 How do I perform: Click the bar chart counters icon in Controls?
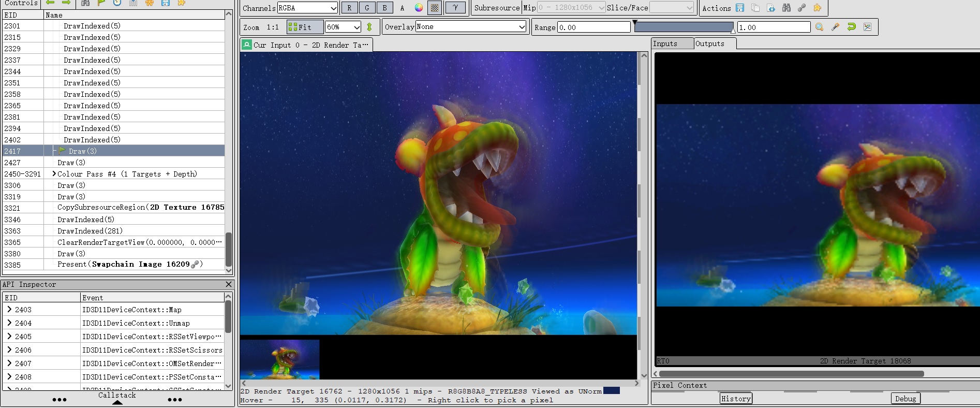pos(133,3)
